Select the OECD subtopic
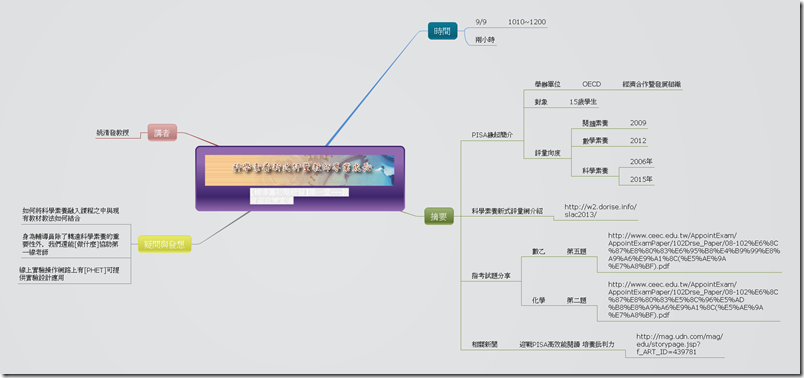804x378 pixels. point(591,84)
